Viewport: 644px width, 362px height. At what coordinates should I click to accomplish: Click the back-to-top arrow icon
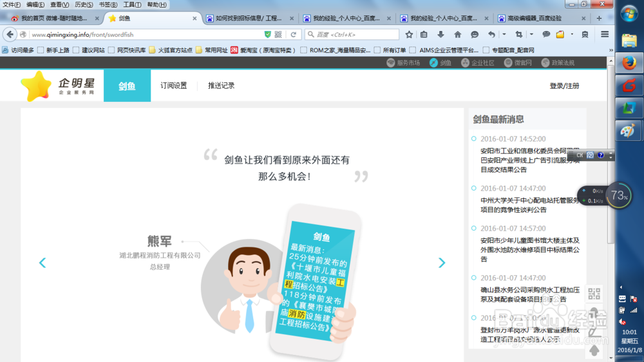pos(594,350)
